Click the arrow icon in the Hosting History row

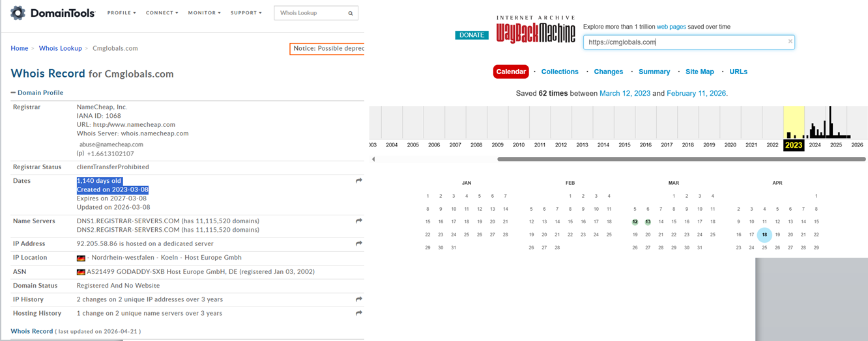pyautogui.click(x=358, y=313)
